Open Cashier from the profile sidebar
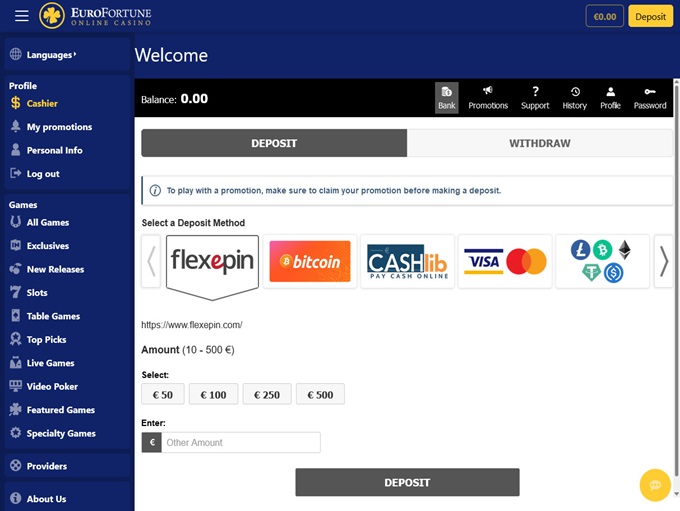The image size is (680, 511). point(34,103)
